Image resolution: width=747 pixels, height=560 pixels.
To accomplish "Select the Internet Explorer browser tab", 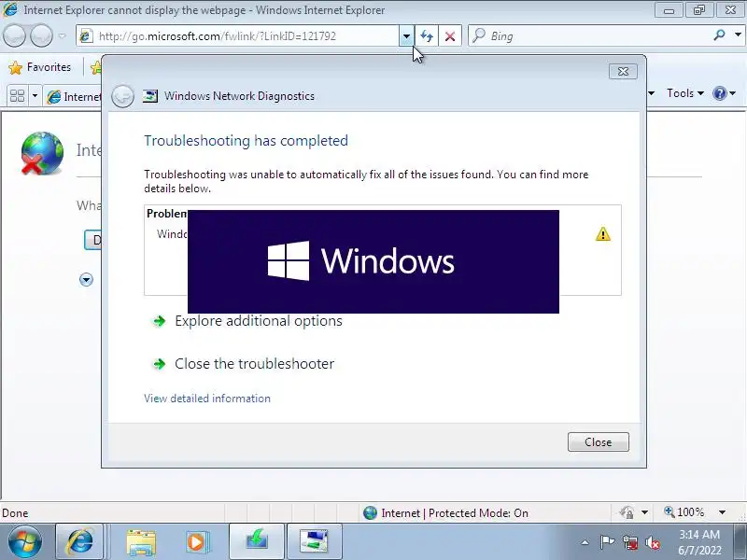I will pos(73,97).
